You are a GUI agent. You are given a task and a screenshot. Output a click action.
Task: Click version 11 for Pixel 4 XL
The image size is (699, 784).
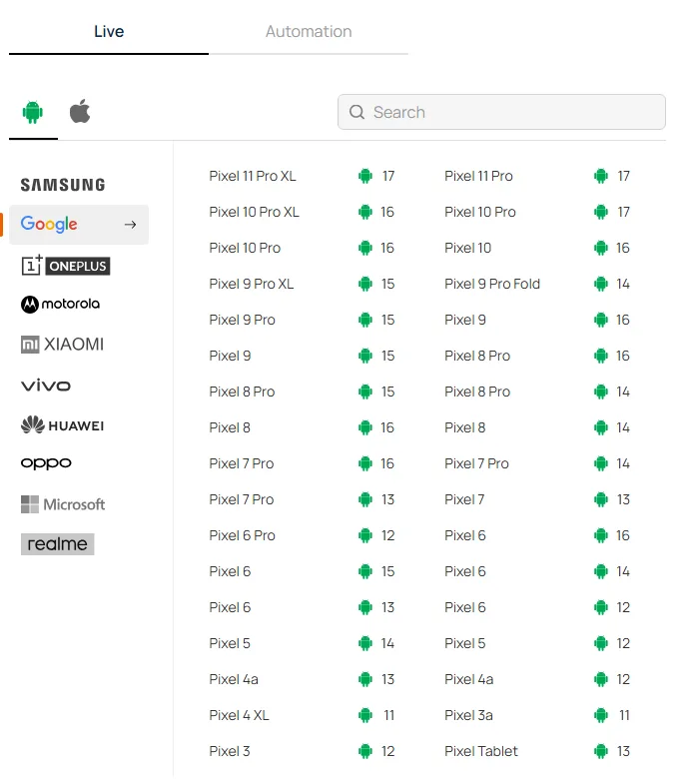[x=389, y=715]
